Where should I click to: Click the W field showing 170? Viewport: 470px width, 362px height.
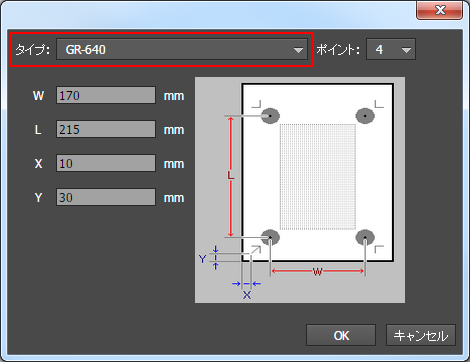point(106,95)
